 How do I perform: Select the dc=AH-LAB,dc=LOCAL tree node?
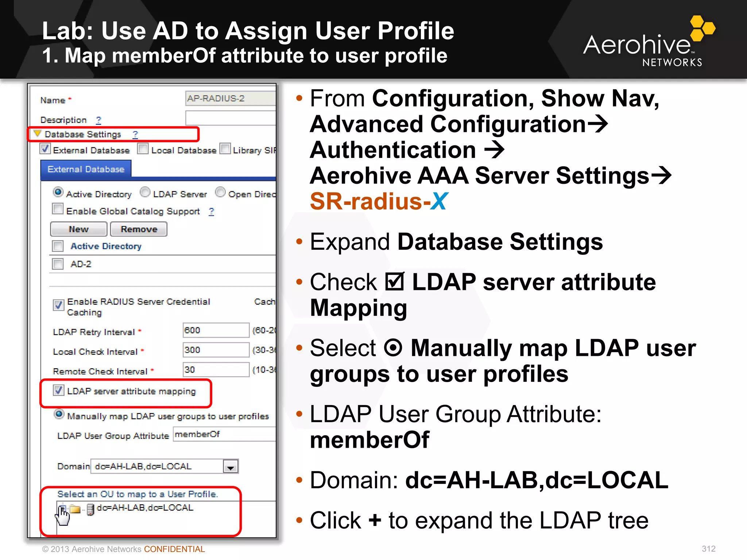tap(145, 508)
